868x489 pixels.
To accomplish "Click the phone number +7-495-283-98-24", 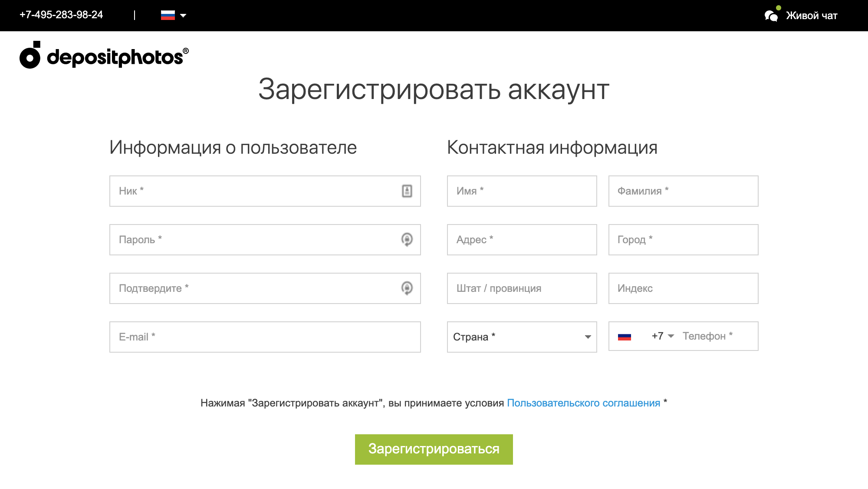I will (x=61, y=15).
